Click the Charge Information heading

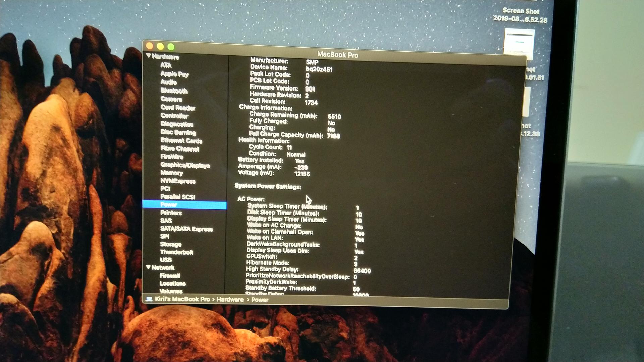(266, 107)
